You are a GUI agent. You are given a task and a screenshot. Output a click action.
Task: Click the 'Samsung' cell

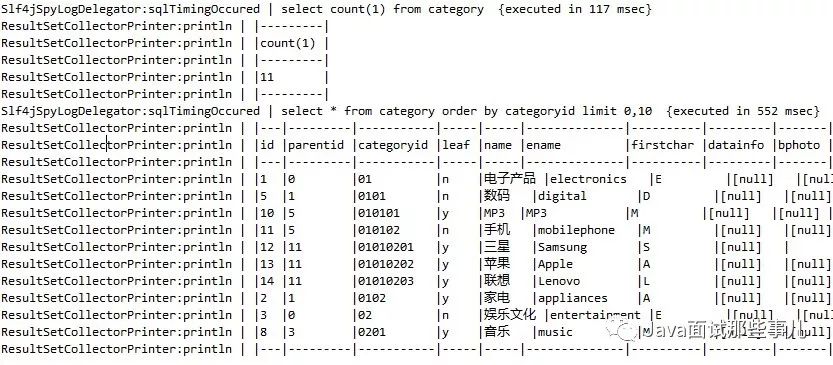pyautogui.click(x=562, y=247)
